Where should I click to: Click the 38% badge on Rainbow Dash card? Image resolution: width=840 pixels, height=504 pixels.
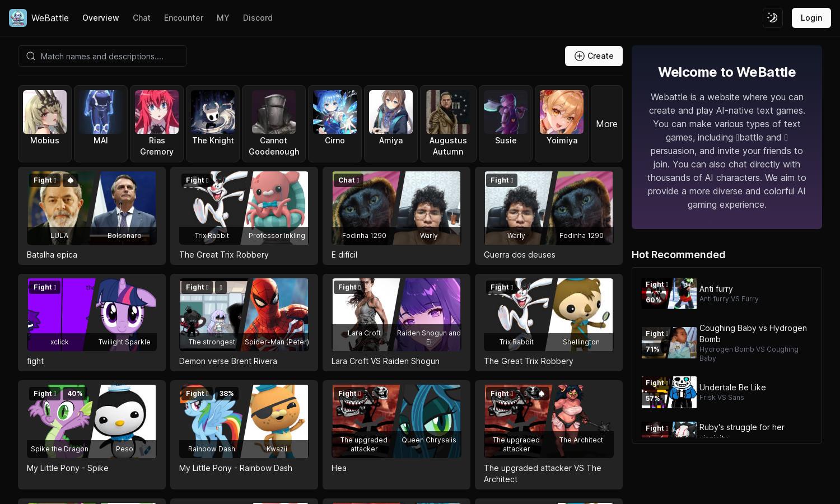point(227,394)
